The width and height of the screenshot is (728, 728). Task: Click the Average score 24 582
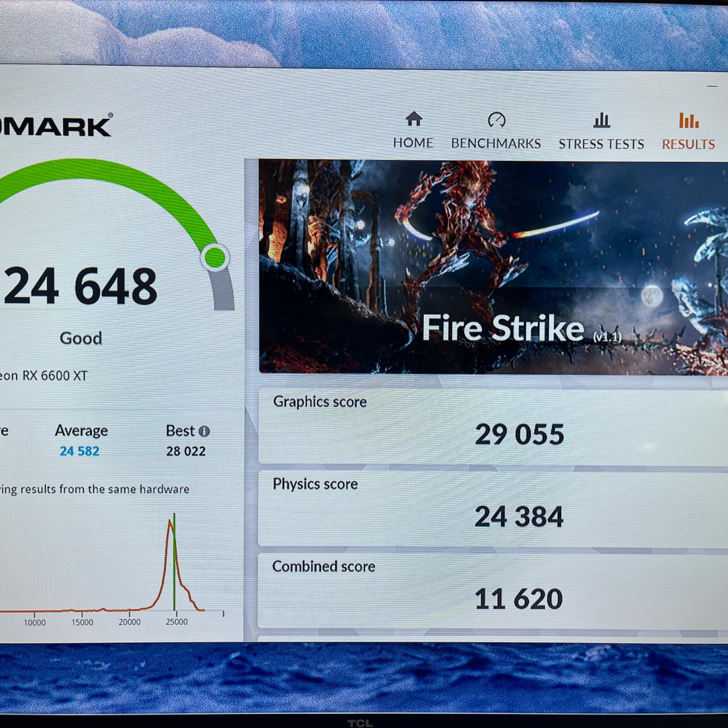[x=80, y=451]
